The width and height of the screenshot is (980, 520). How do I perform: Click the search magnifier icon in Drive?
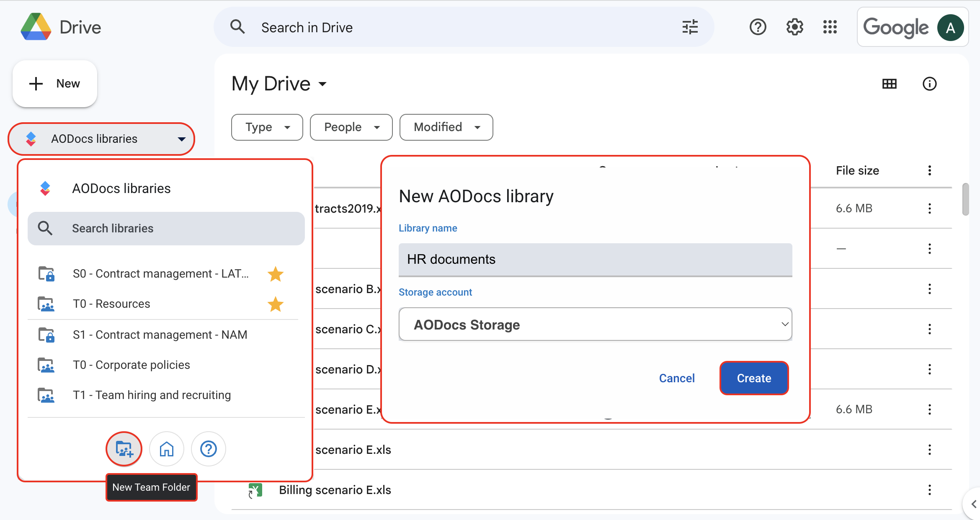pos(237,27)
